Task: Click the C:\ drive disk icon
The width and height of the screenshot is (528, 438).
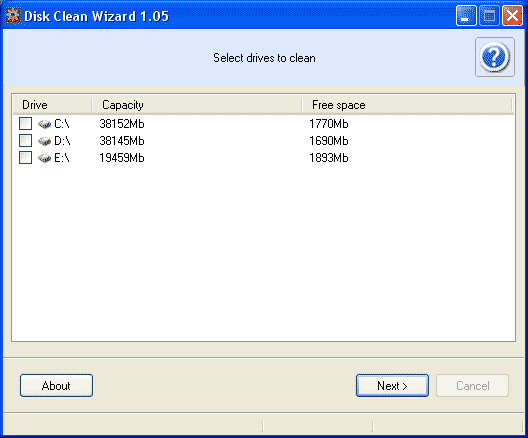Action: click(44, 124)
